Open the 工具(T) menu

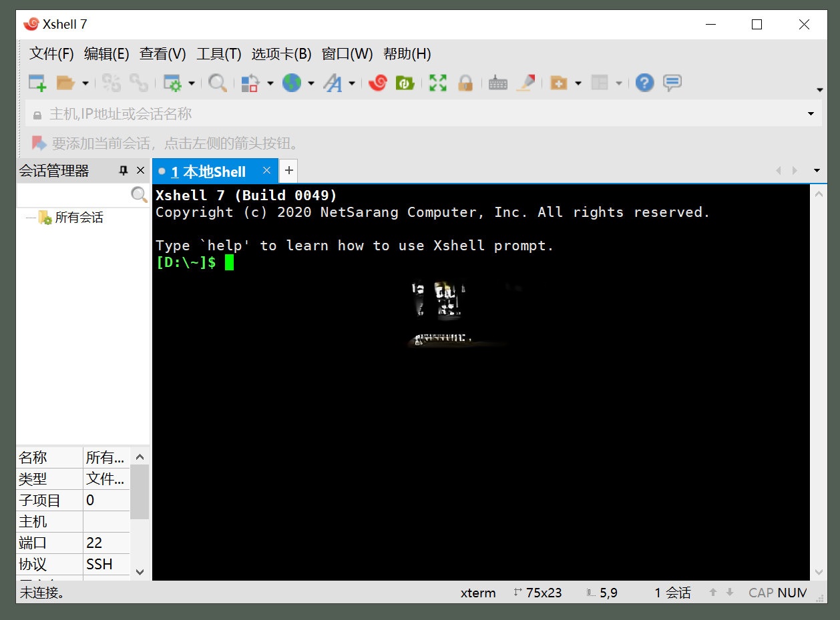pyautogui.click(x=217, y=54)
